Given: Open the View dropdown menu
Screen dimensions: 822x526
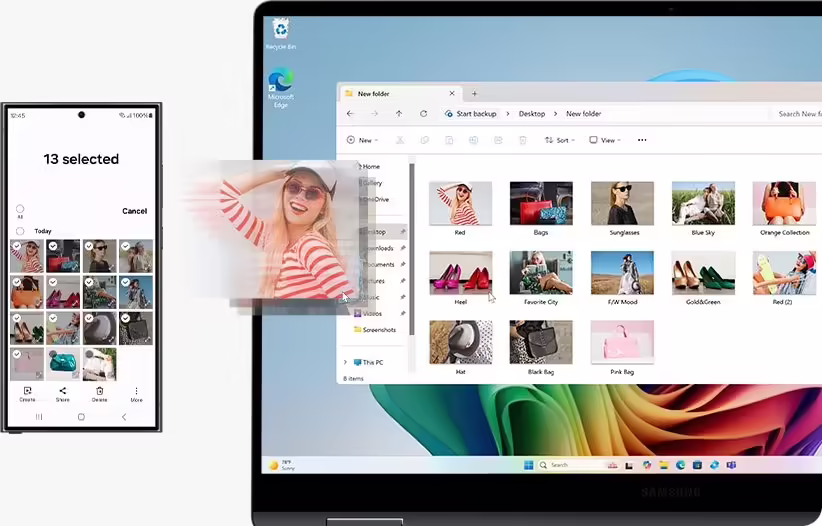Looking at the screenshot, I should click(x=605, y=140).
